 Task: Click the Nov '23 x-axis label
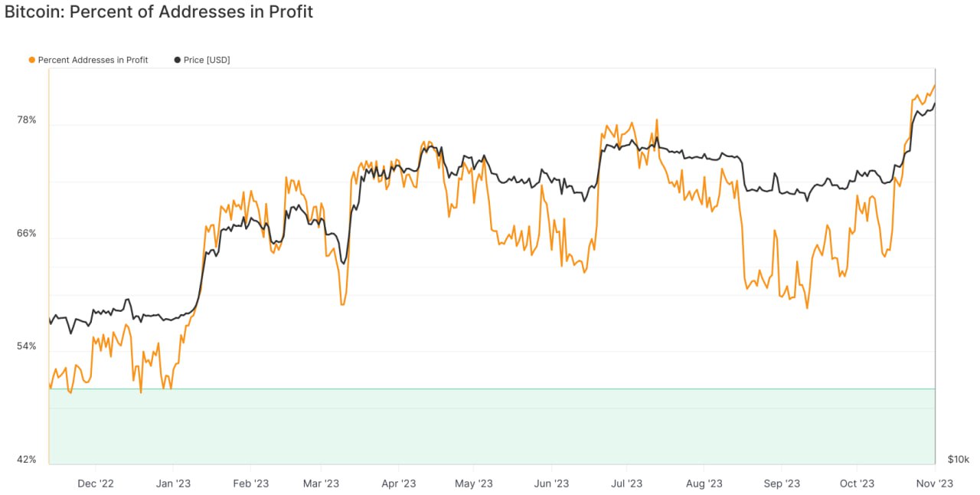[x=935, y=484]
